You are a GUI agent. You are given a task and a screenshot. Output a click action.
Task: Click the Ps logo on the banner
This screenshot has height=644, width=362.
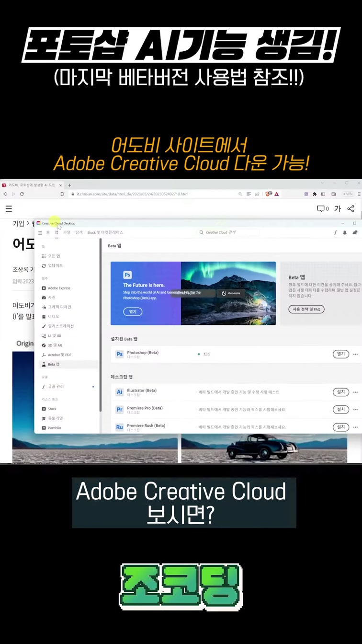(x=127, y=275)
